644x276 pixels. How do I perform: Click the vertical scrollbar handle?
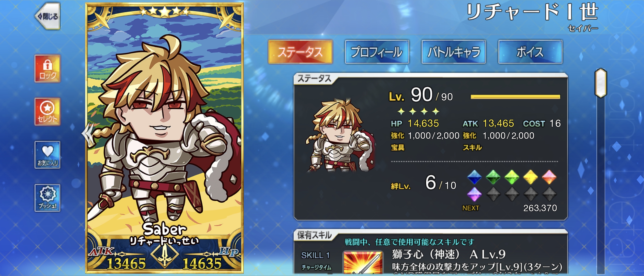(x=601, y=83)
